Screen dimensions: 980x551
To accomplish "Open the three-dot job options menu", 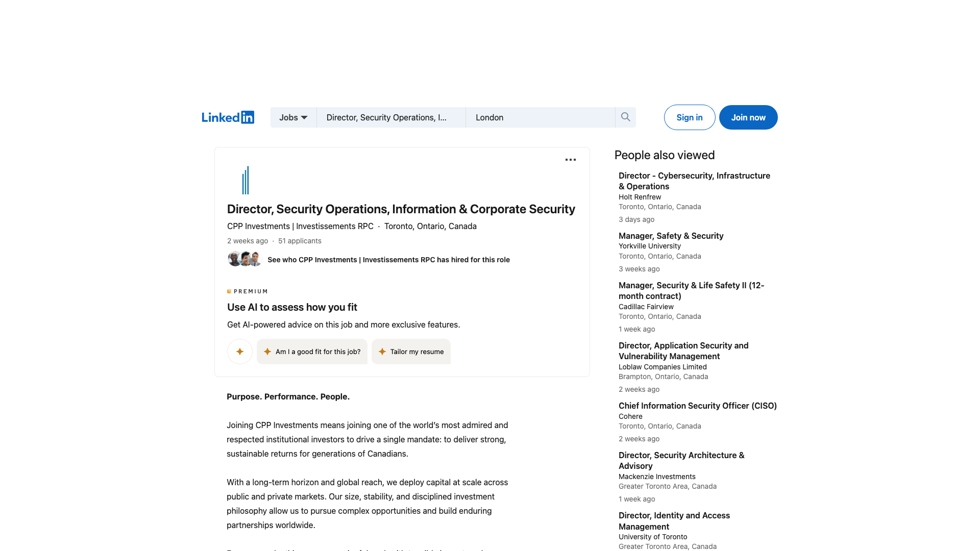I will 571,160.
